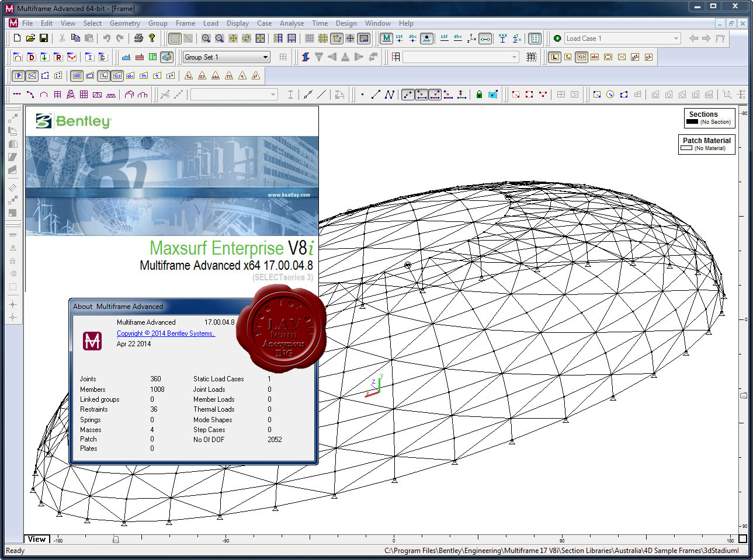This screenshot has width=753, height=560.
Task: Select the Pan tool with four arrows
Action: (x=233, y=38)
